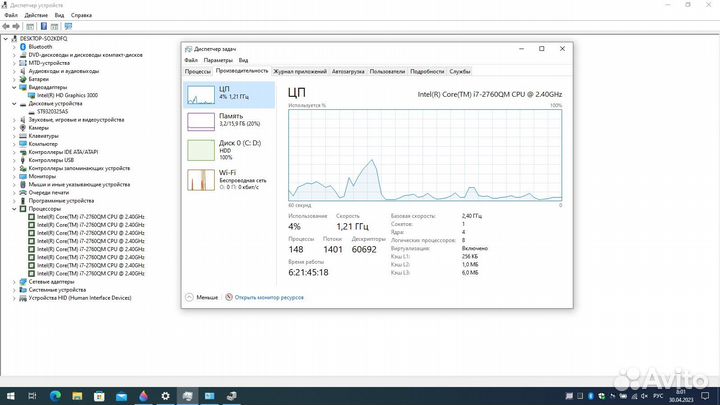This screenshot has height=405, width=720.
Task: Expand Bluetooth category in device tree
Action: (14, 47)
